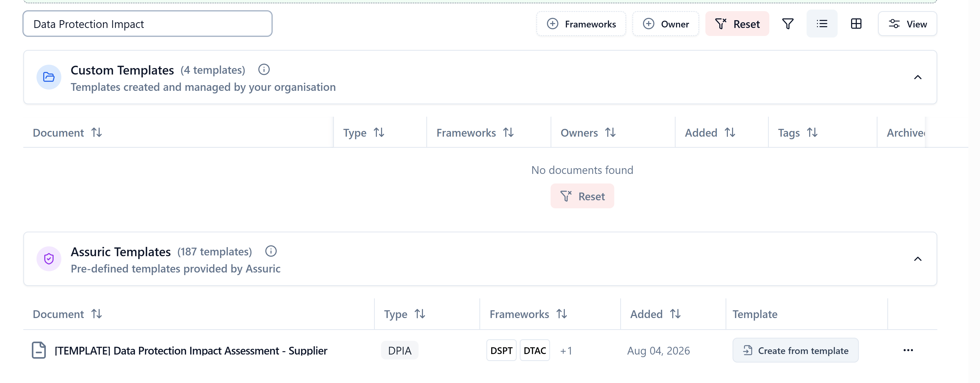Viewport: 980px width, 383px height.
Task: Click the Assuric Templates shield icon
Action: [49, 259]
